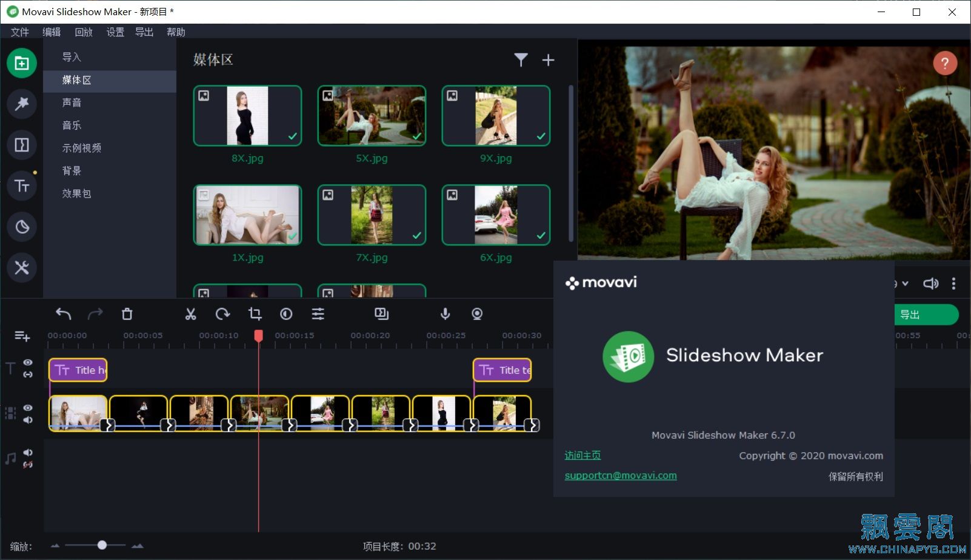Select the first Title clip on timeline

(x=78, y=370)
